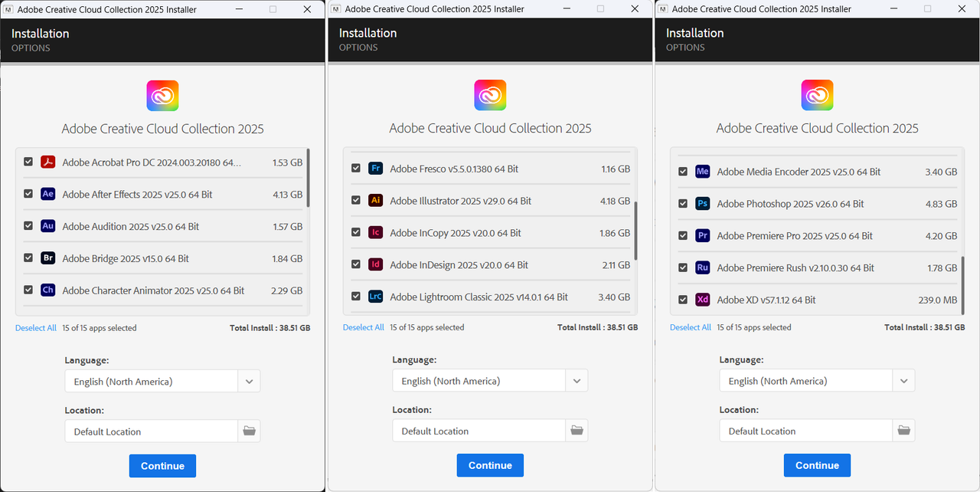Select Adobe InCopy 2025 v20.0 row text

[x=456, y=233]
